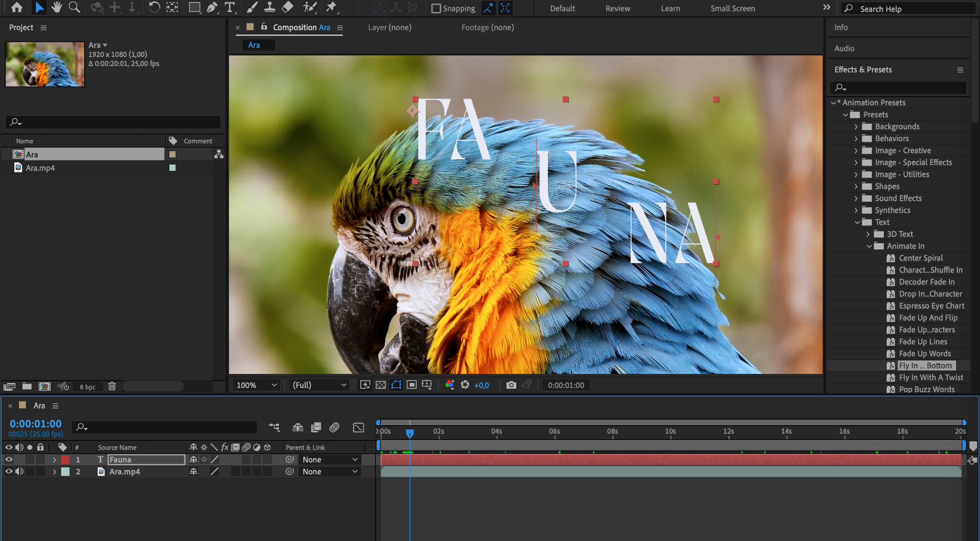
Task: Click the trash icon in Project panel
Action: (112, 386)
